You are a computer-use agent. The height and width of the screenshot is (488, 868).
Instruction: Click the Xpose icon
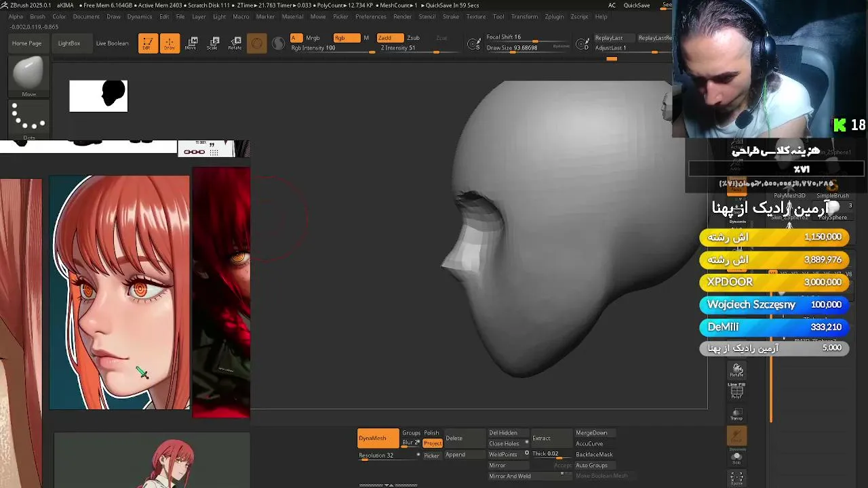(737, 479)
